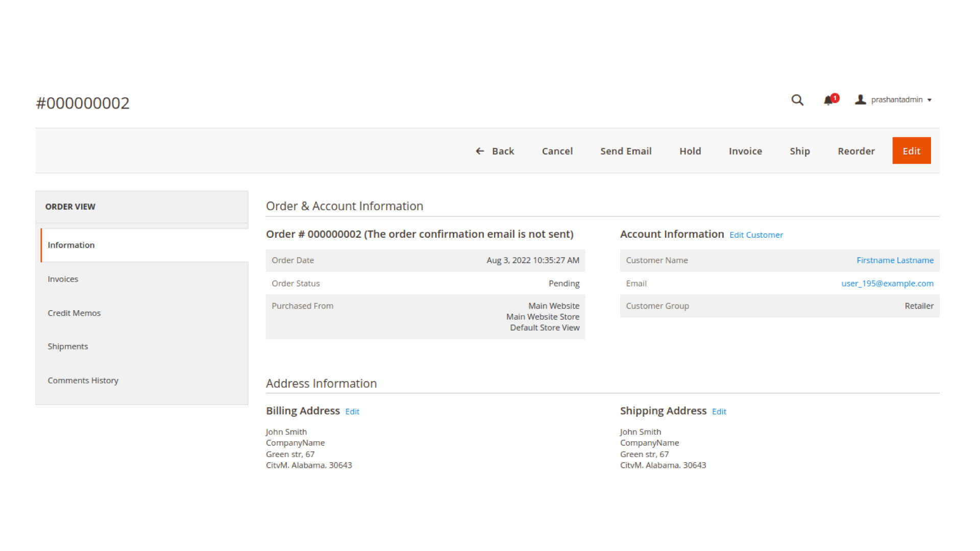Open the search magnifier icon

click(x=797, y=100)
